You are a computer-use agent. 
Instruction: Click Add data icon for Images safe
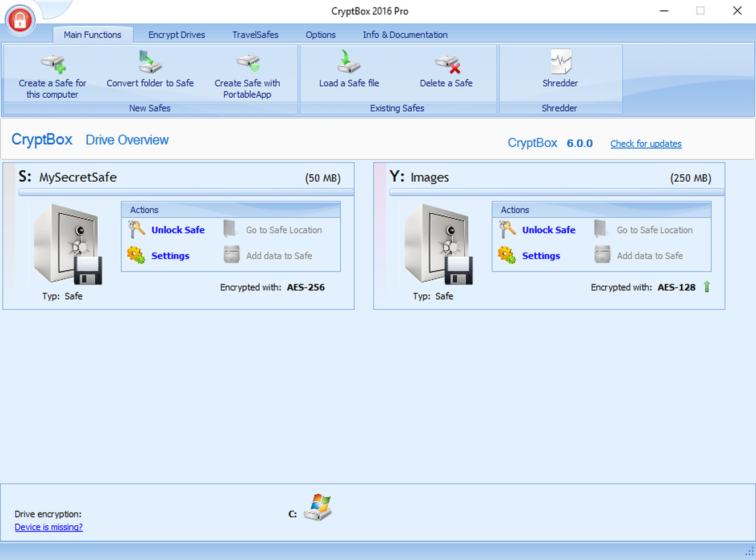click(x=602, y=254)
